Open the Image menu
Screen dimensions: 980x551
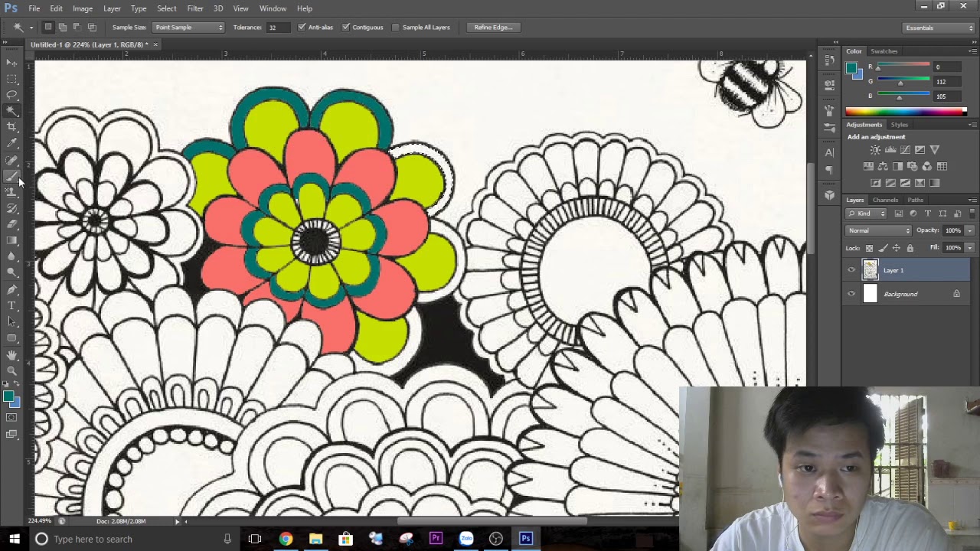[x=83, y=8]
